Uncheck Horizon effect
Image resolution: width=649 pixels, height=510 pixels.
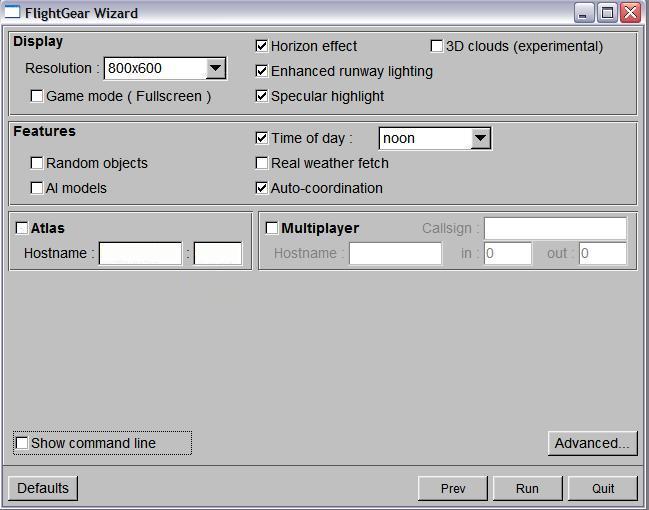262,46
